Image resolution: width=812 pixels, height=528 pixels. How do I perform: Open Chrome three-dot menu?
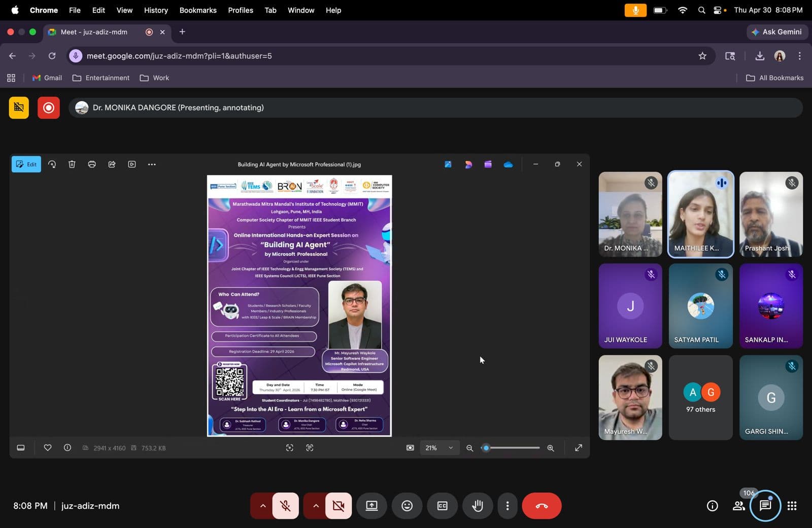799,56
